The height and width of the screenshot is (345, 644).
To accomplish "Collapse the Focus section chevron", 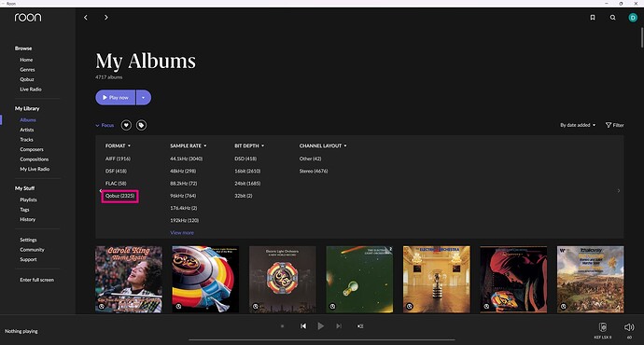I will [x=97, y=126].
